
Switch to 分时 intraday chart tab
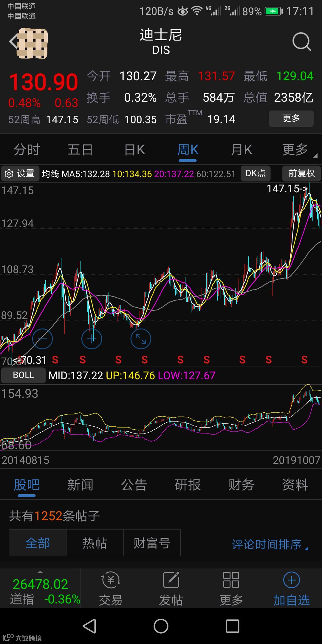click(x=27, y=150)
